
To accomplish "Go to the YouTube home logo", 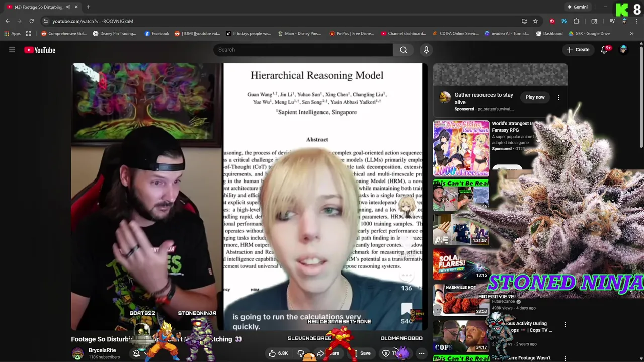I will click(x=40, y=50).
